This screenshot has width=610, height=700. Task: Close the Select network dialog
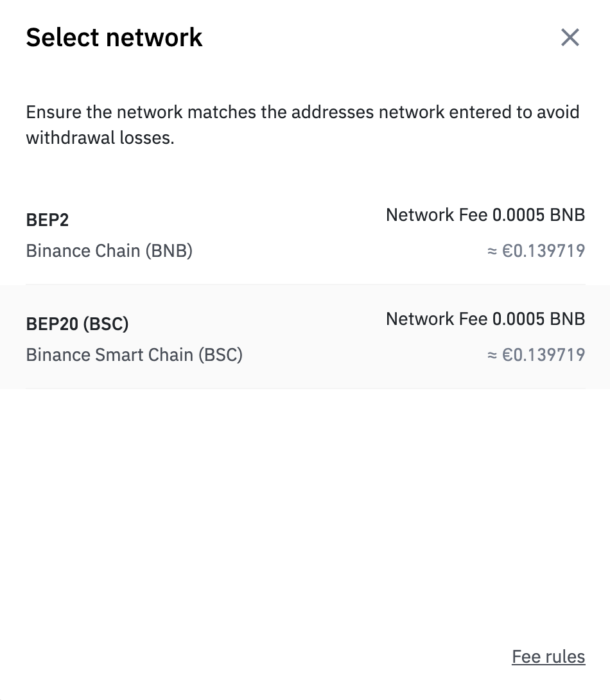570,37
